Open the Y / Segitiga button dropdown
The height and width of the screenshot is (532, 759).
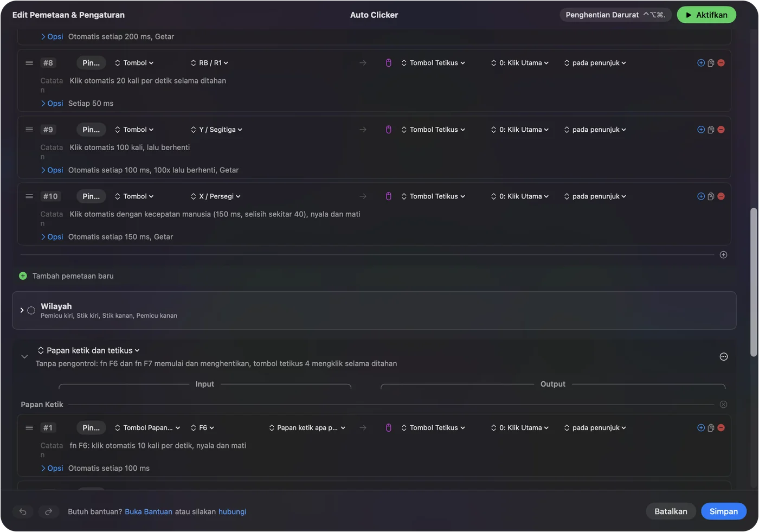click(x=216, y=130)
